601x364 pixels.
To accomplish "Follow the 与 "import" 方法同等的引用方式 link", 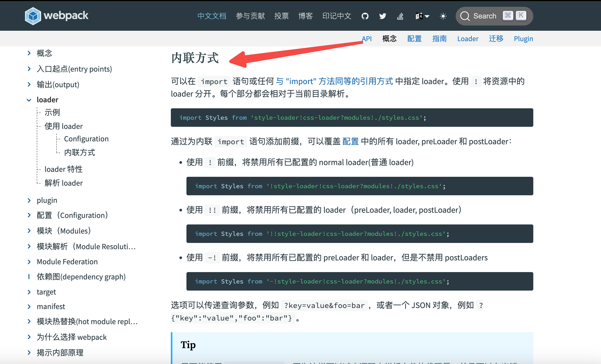I will [334, 81].
